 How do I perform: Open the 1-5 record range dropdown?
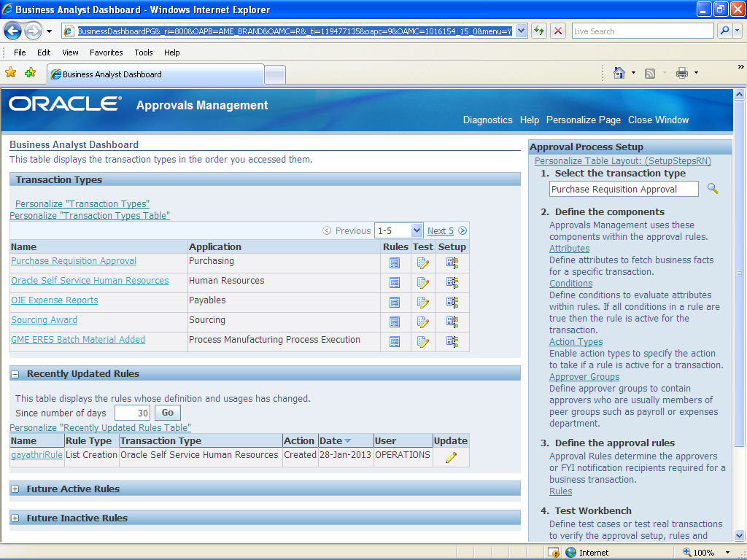[x=417, y=230]
